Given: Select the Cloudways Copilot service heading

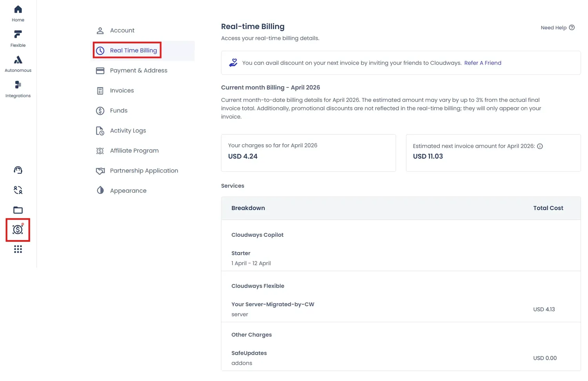Looking at the screenshot, I should tap(258, 235).
